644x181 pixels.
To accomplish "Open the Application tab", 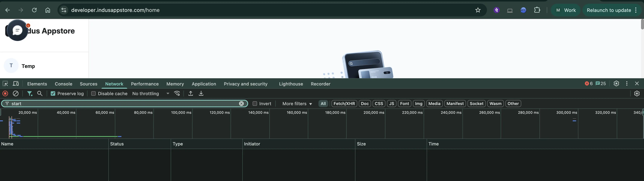I will click(x=204, y=84).
